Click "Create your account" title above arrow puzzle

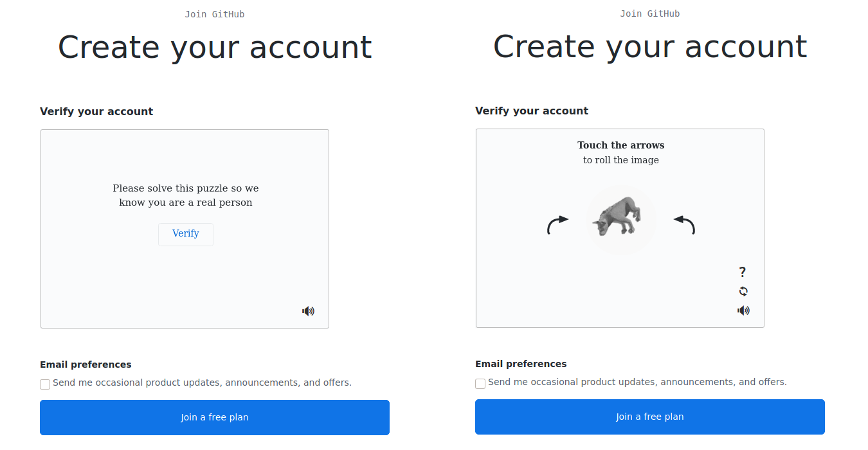click(649, 47)
